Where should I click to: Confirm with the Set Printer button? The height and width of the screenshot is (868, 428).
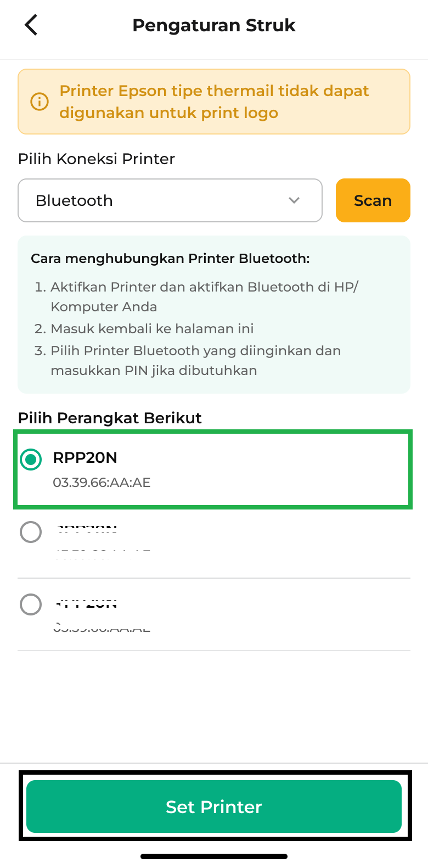214,807
